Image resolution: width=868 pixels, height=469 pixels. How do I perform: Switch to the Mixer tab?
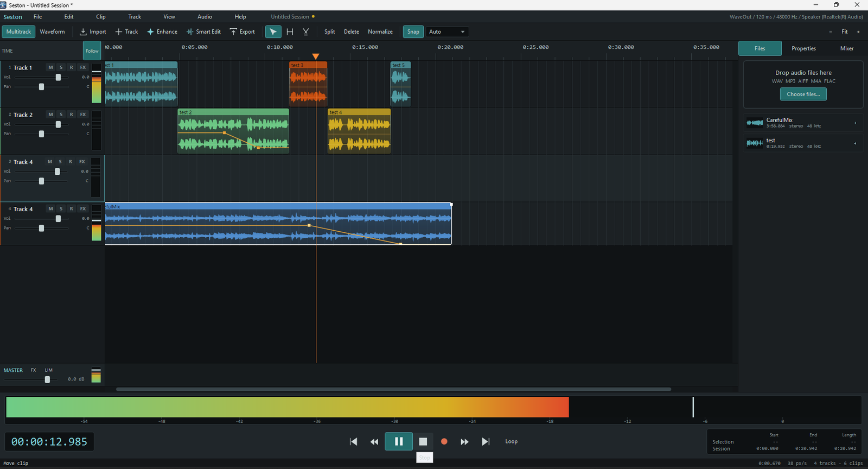coord(847,48)
